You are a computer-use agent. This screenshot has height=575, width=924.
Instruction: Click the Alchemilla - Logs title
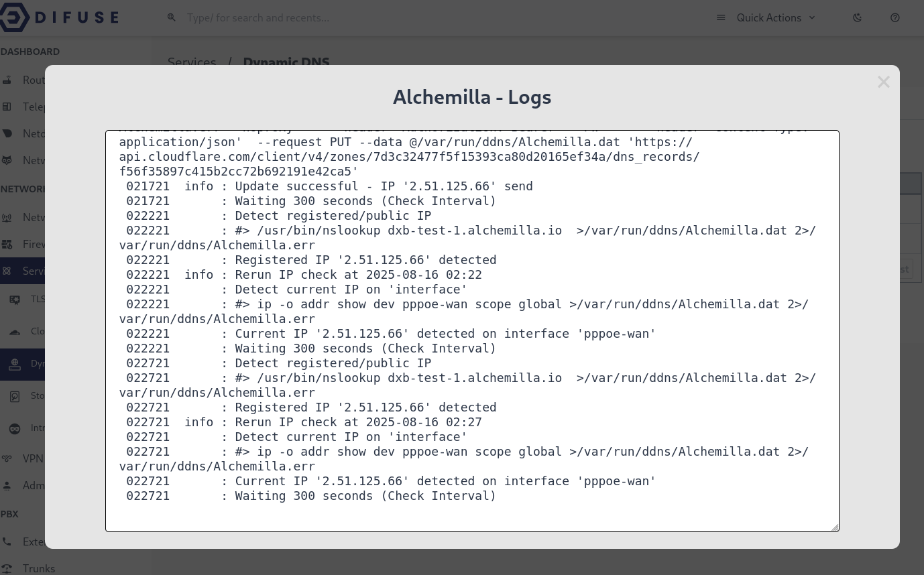pos(472,97)
